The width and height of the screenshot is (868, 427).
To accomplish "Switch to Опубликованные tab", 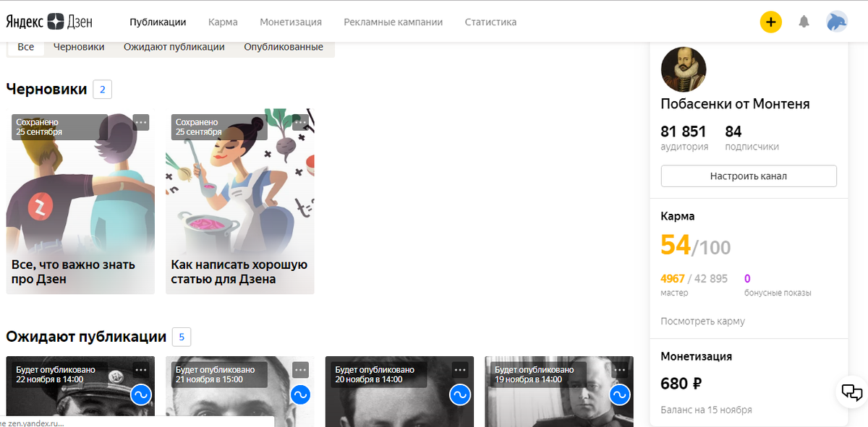I will coord(284,47).
